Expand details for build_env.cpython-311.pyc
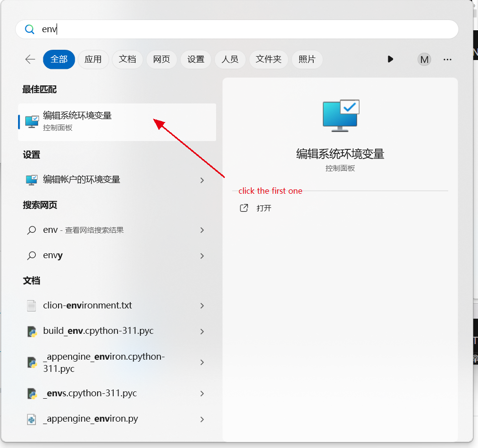This screenshot has width=478, height=448. point(202,331)
